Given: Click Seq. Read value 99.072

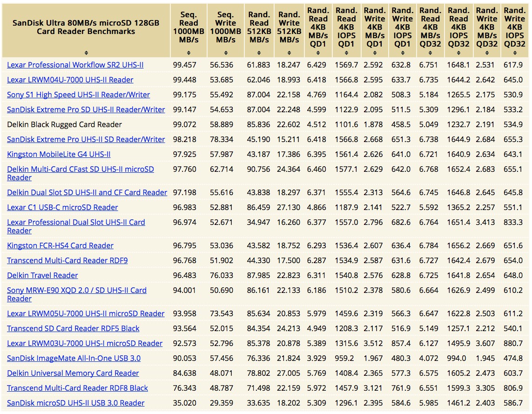Looking at the screenshot, I should pyautogui.click(x=185, y=124).
